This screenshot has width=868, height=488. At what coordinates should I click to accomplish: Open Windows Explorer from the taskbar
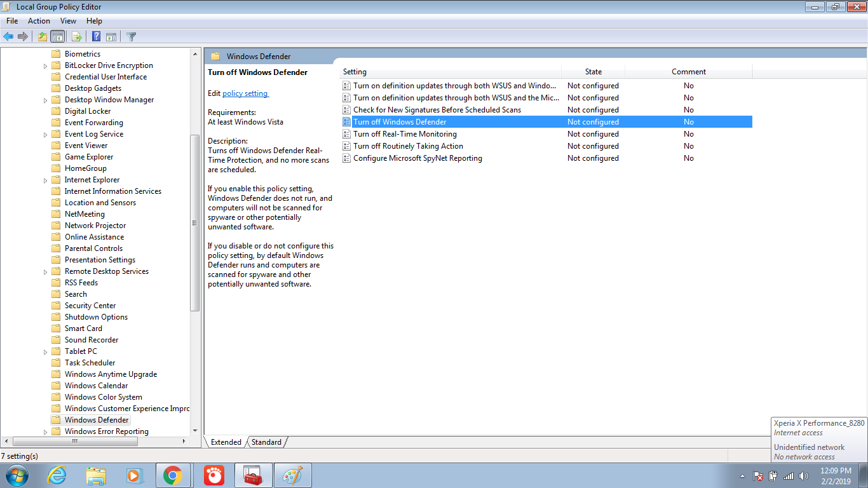click(x=96, y=475)
